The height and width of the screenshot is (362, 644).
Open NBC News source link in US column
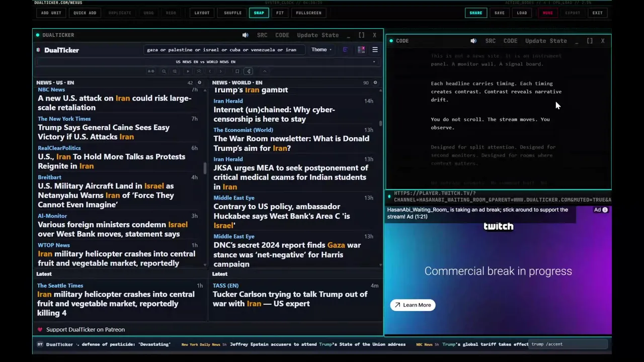point(51,89)
